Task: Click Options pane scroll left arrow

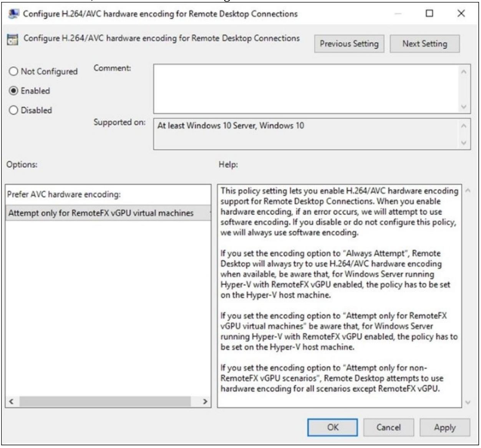Action: (12, 401)
